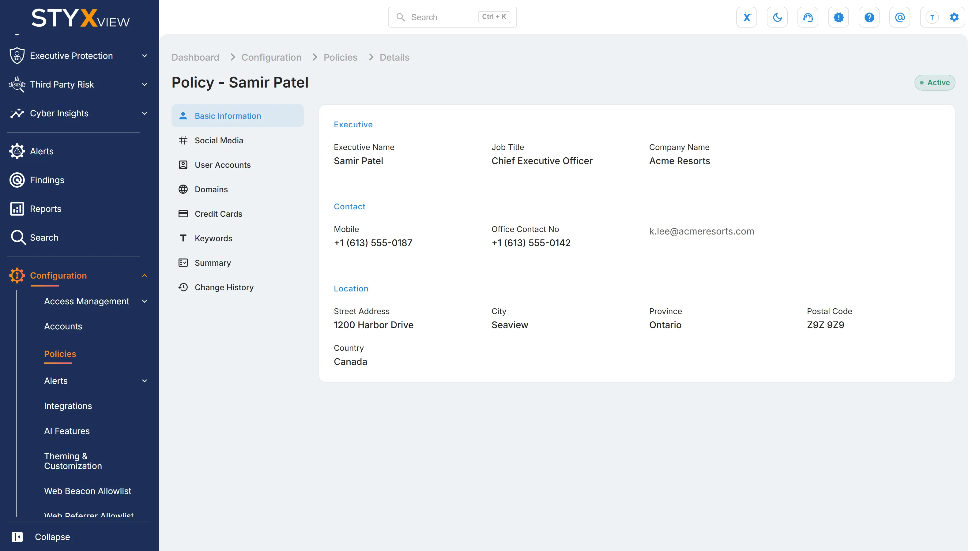
Task: Open the Keywords tab
Action: tap(237, 238)
